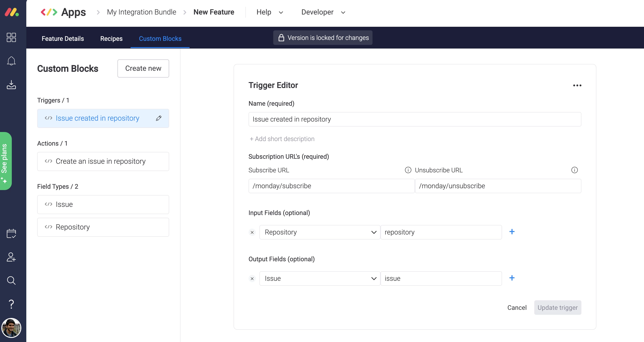This screenshot has width=644, height=342.
Task: Open the three-dot Trigger Editor menu
Action: 577,85
